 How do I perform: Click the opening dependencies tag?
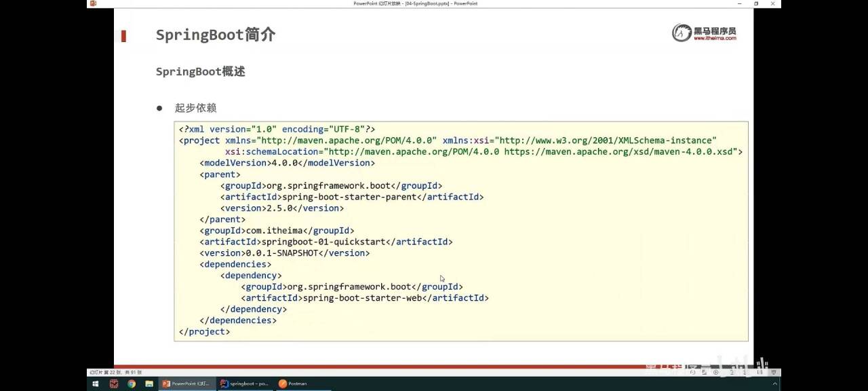click(x=235, y=264)
